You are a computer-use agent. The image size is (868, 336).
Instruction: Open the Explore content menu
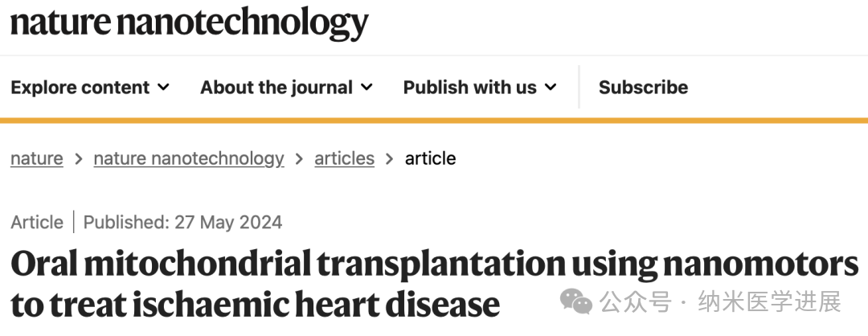tap(80, 88)
